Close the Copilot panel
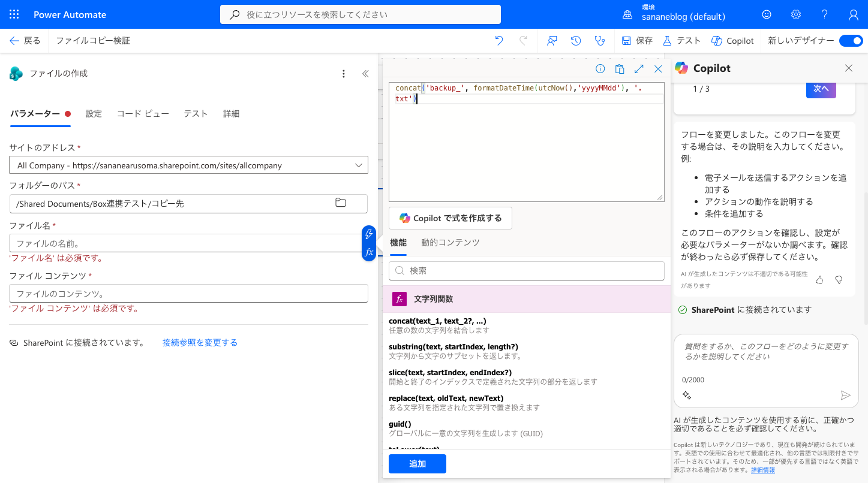 click(x=849, y=68)
